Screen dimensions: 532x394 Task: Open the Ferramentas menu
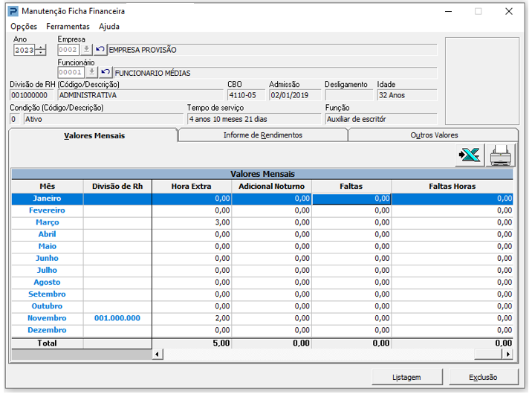pos(68,27)
